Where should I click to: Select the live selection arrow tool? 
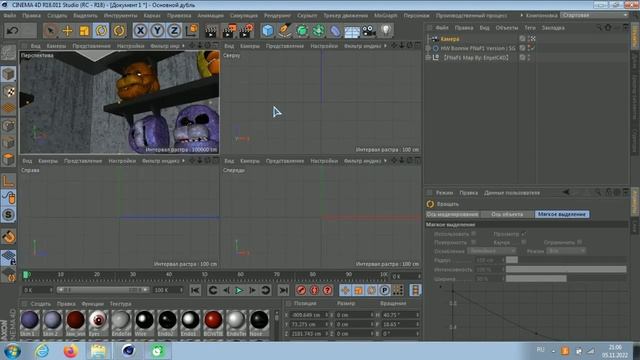coord(51,31)
